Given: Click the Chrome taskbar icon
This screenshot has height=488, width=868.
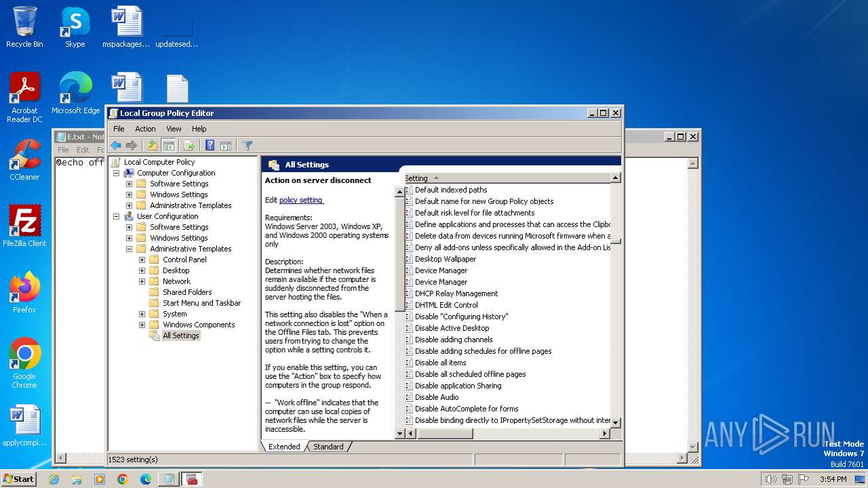Looking at the screenshot, I should [x=123, y=479].
